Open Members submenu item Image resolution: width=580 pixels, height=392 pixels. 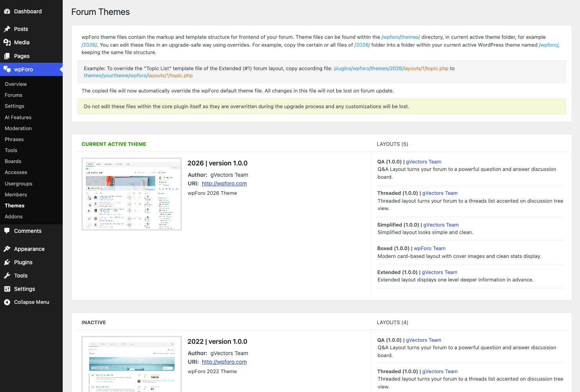click(x=16, y=194)
